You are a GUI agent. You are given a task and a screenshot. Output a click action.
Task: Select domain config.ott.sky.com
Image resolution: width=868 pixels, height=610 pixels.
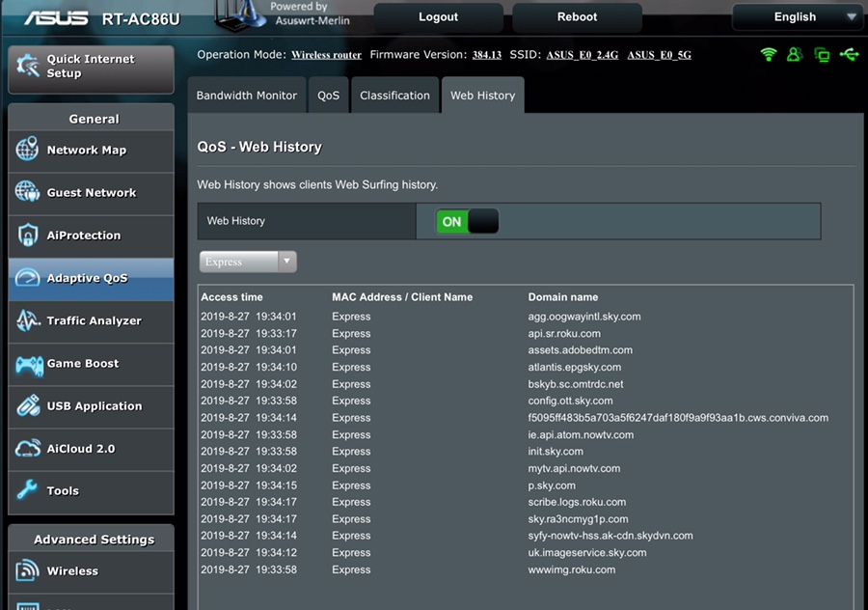(570, 401)
